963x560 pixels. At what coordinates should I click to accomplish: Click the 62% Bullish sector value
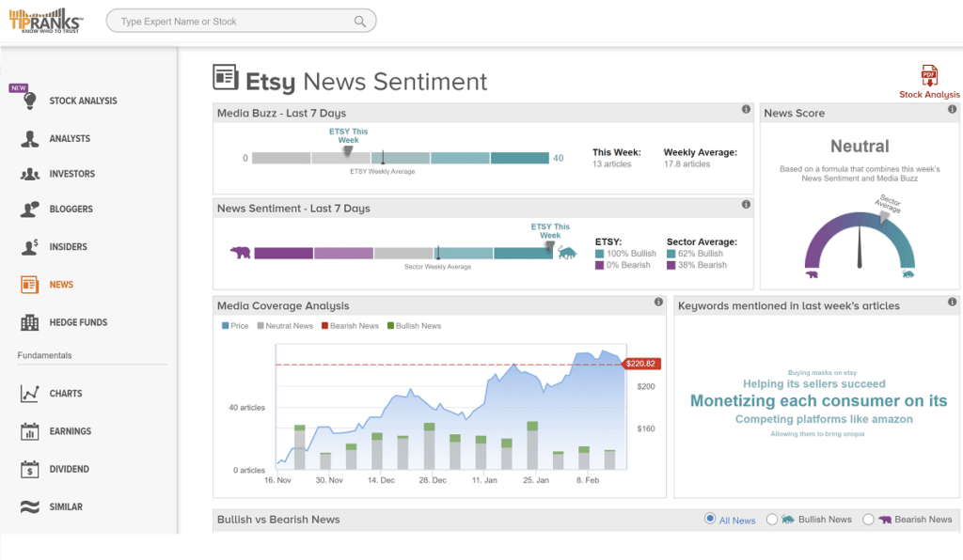[x=700, y=254]
